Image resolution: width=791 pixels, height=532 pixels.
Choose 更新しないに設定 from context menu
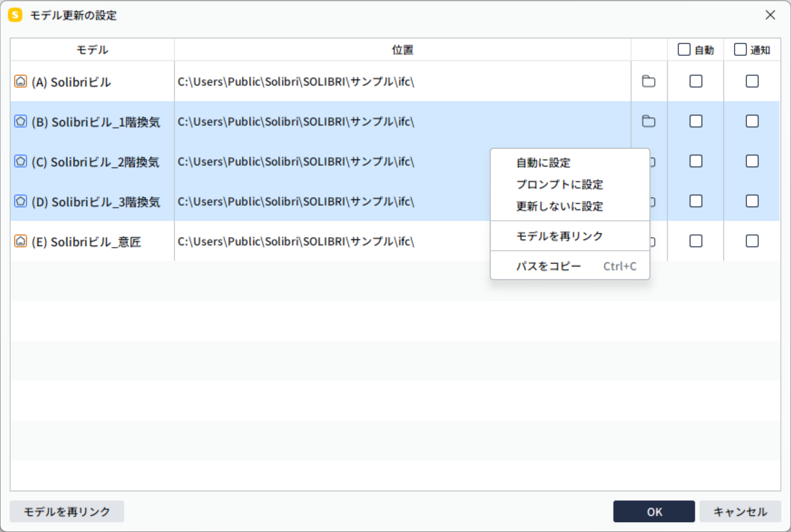pyautogui.click(x=570, y=206)
